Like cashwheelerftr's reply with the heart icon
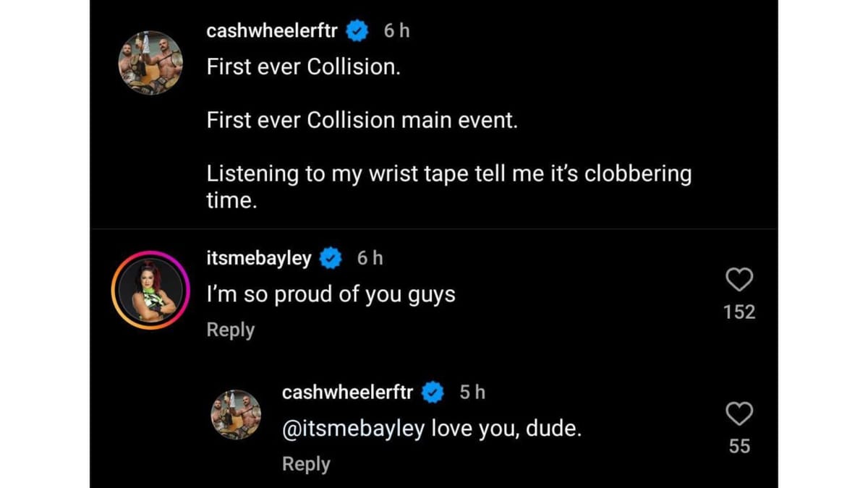Viewport: 868px width, 488px height. [x=739, y=414]
